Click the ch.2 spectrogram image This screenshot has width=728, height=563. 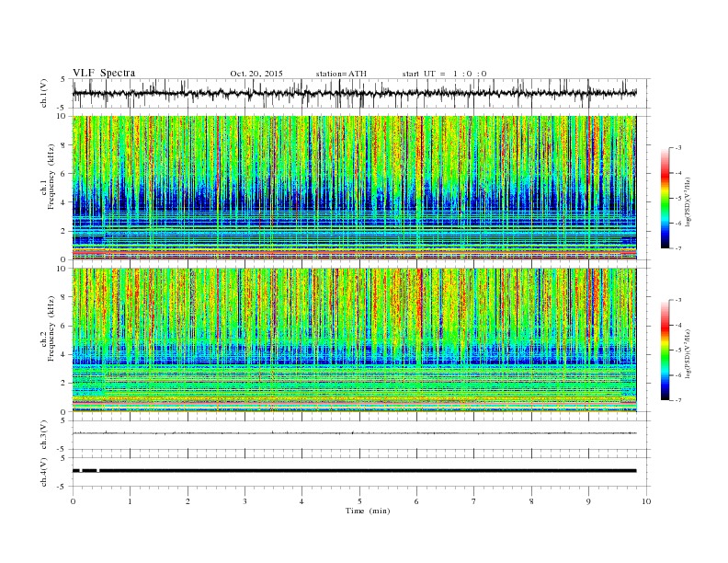click(x=354, y=340)
